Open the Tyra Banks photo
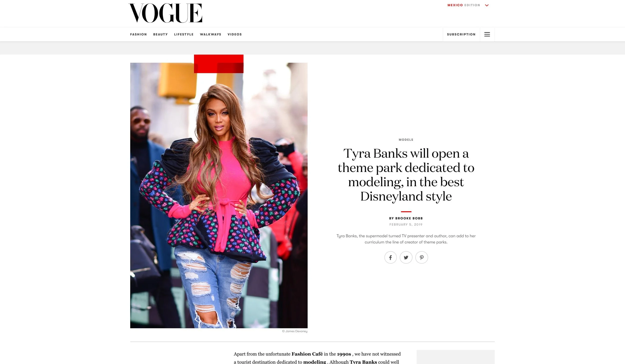This screenshot has height=364, width=625. [219, 195]
